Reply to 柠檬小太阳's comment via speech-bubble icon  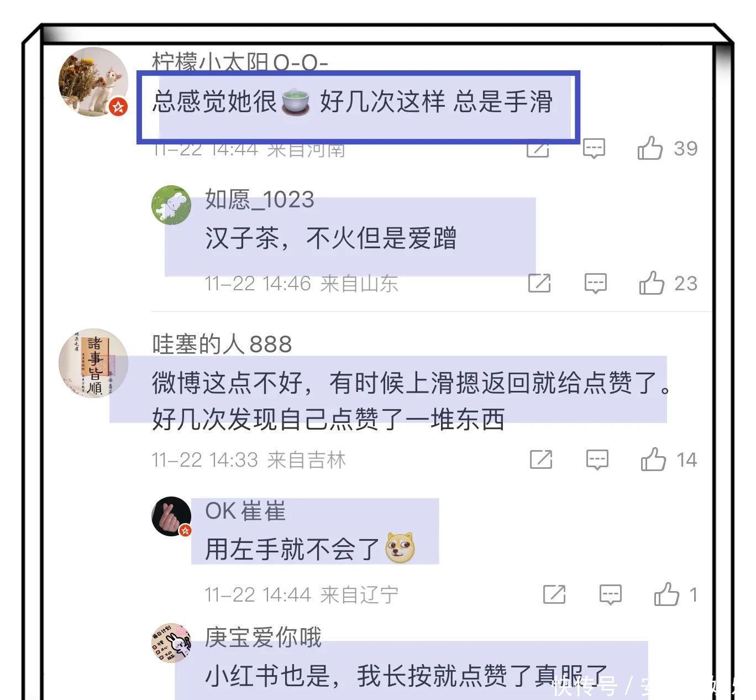pos(594,148)
